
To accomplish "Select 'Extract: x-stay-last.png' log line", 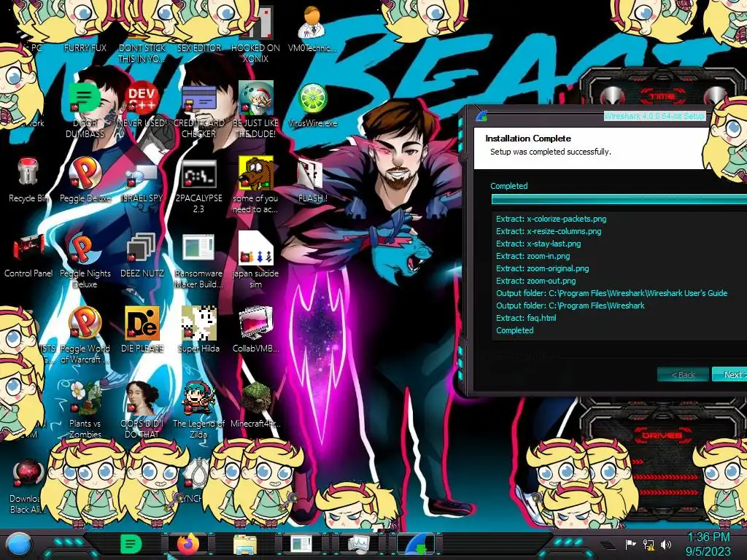I will 538,244.
